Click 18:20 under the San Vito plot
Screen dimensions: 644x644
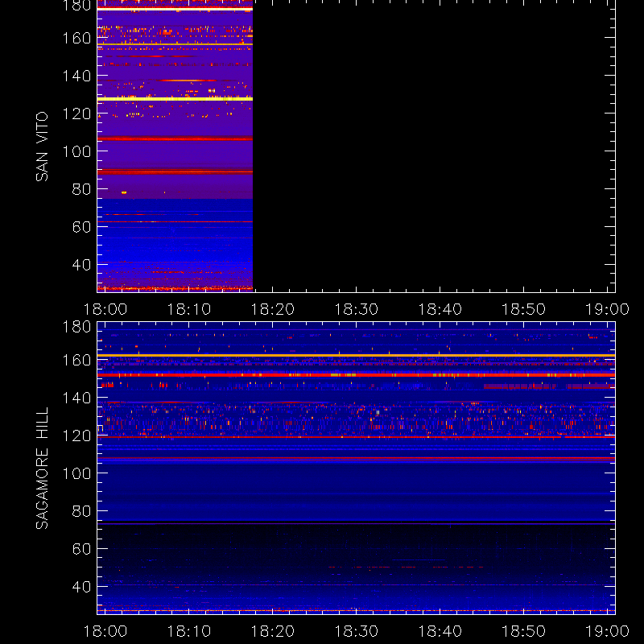point(273,309)
